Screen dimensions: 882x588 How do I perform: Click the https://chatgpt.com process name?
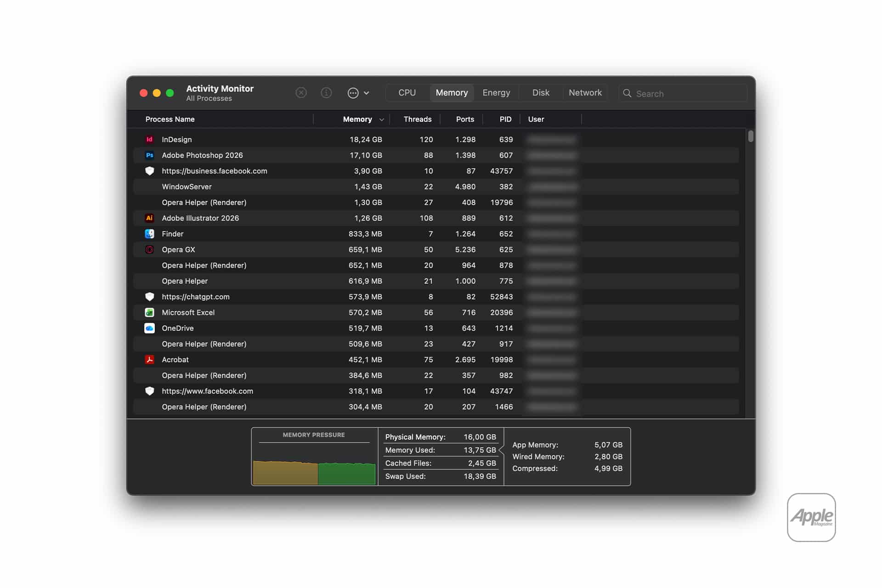pyautogui.click(x=196, y=297)
